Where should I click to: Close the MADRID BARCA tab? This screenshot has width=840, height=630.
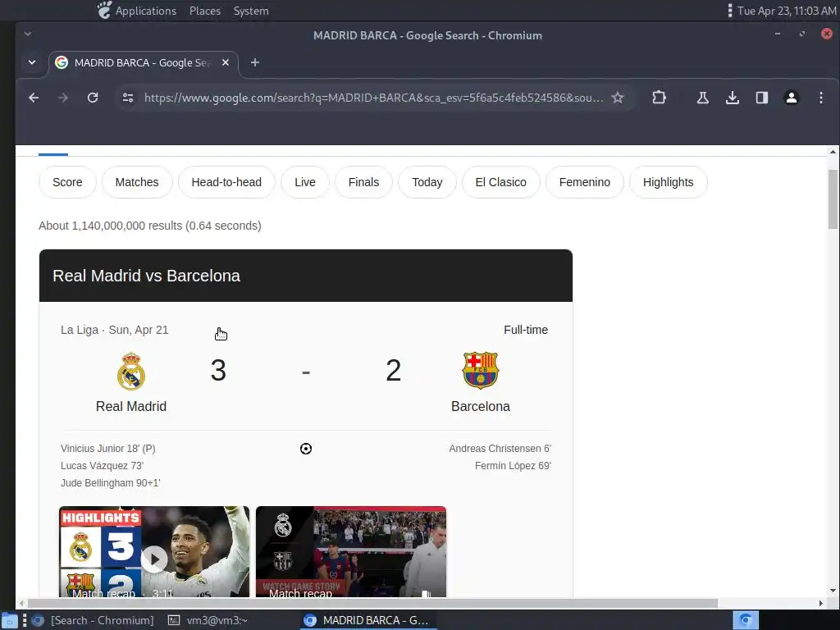coord(226,62)
